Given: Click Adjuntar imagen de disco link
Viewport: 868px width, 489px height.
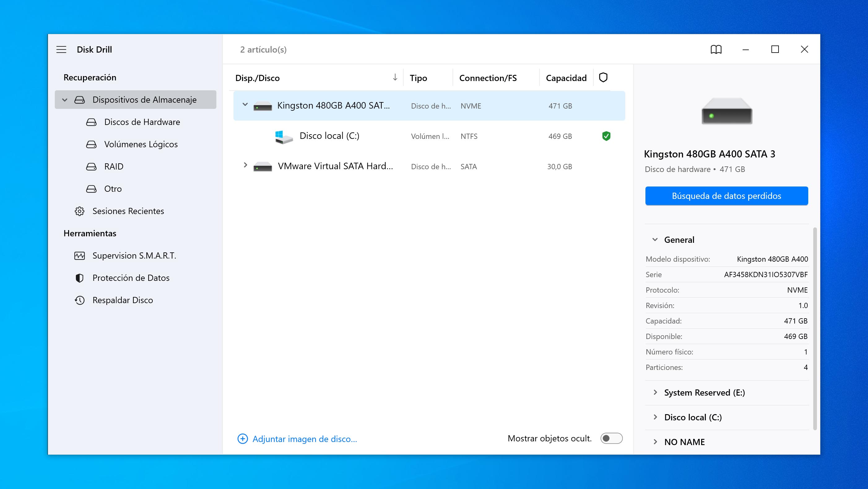Looking at the screenshot, I should click(x=305, y=439).
